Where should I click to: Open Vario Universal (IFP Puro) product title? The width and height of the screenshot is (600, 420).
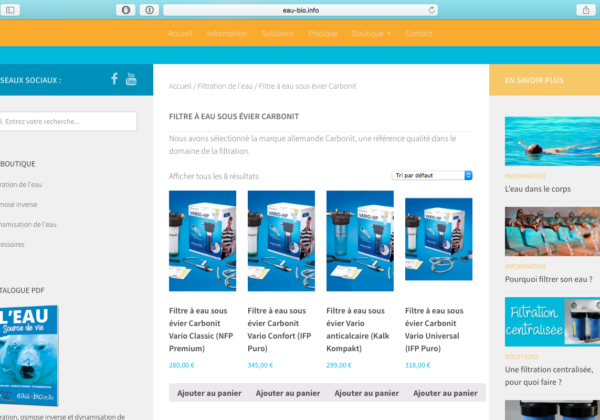434,329
